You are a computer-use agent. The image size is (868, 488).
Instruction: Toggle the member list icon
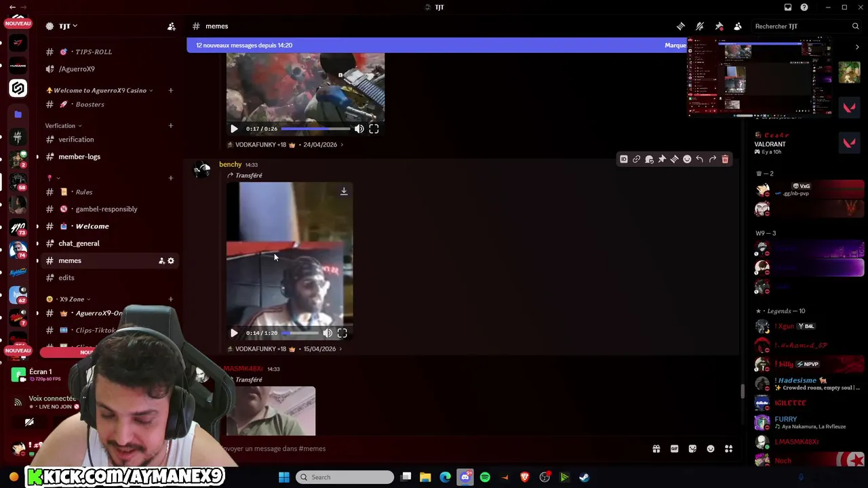tap(738, 26)
